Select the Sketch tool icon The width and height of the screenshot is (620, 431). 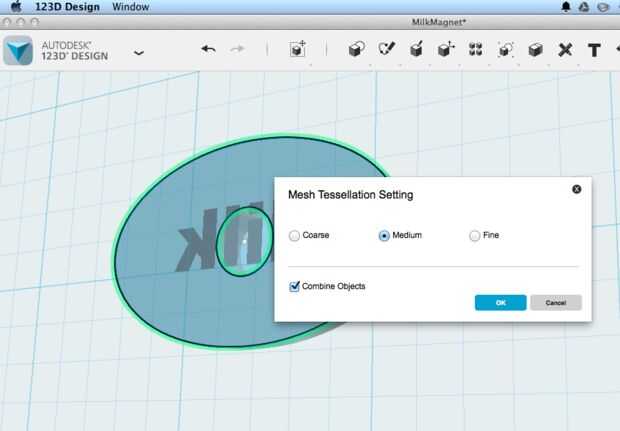click(386, 49)
